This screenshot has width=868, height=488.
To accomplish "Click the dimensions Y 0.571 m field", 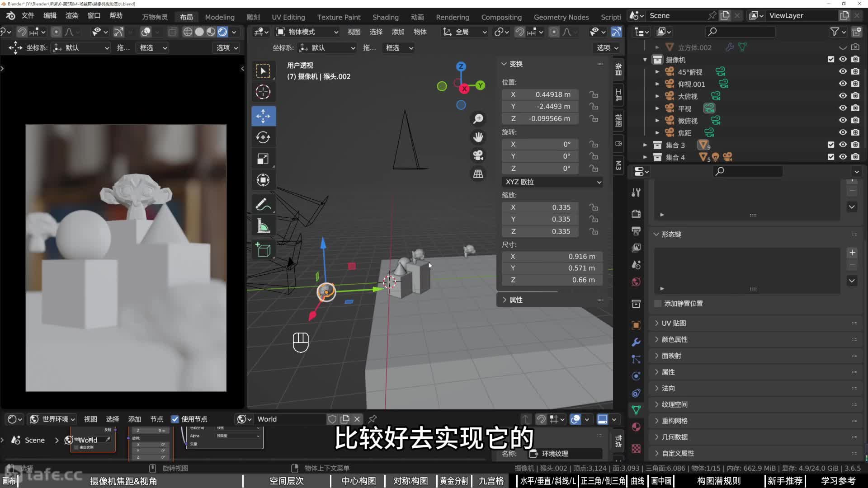I will pyautogui.click(x=552, y=268).
